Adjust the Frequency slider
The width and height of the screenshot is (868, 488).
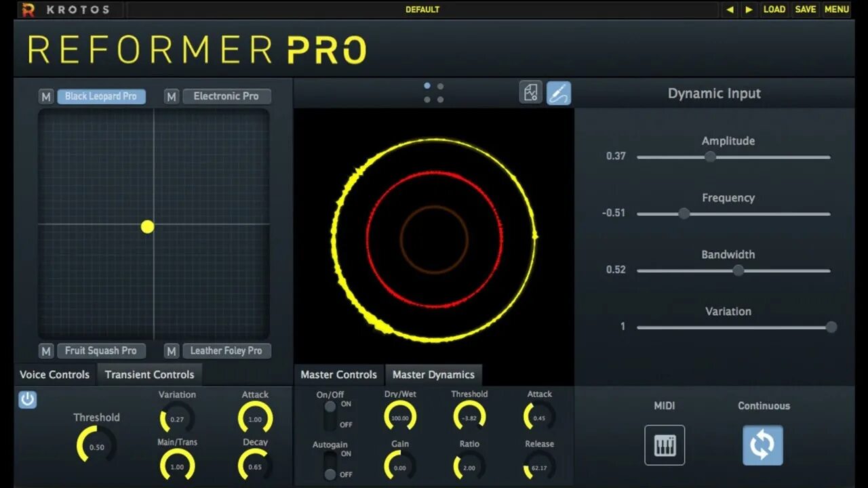coord(734,213)
